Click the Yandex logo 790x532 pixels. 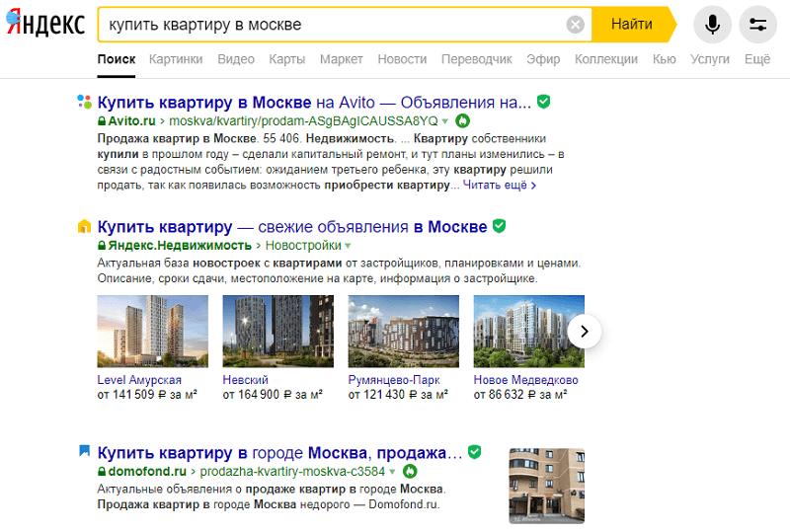(x=45, y=23)
